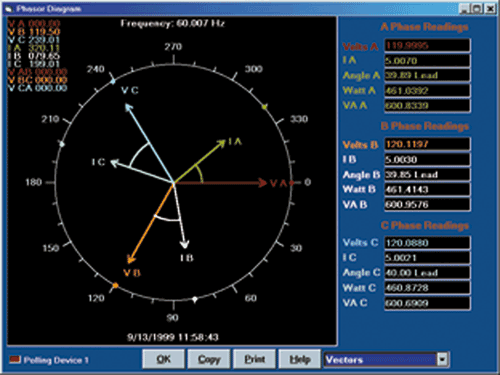The height and width of the screenshot is (375, 500).
Task: Click the Watt C value field
Action: click(x=427, y=288)
